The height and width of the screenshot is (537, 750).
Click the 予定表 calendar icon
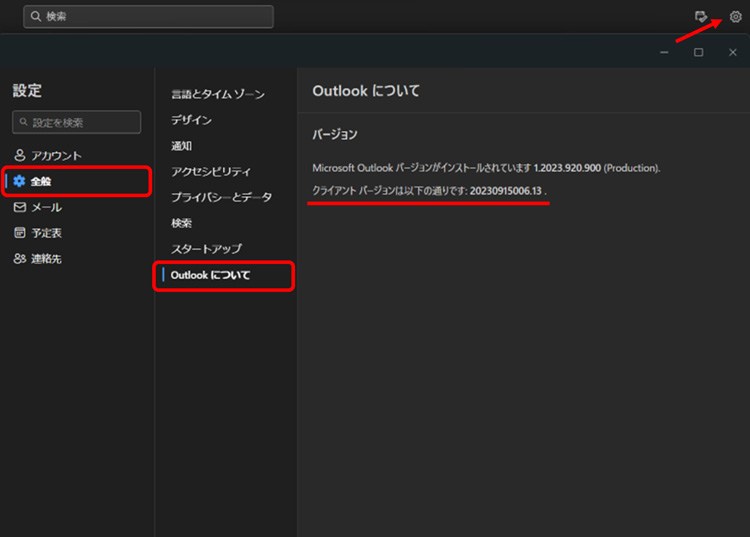coord(20,233)
